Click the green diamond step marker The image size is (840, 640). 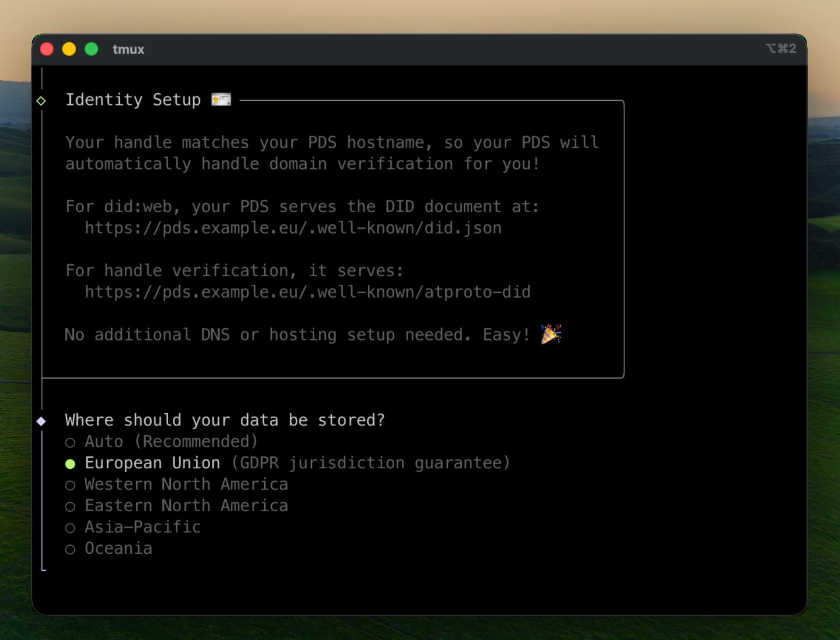pos(41,101)
